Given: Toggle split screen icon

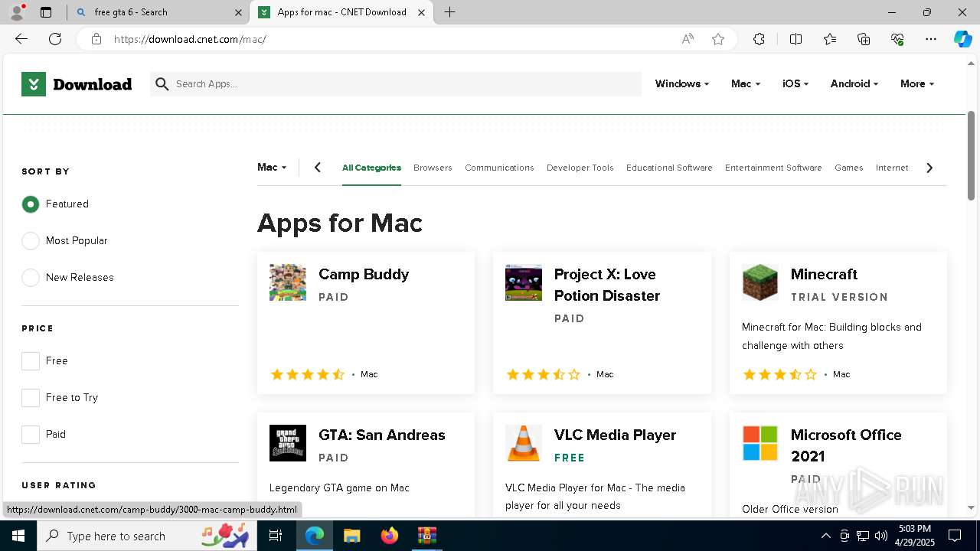Looking at the screenshot, I should coord(795,39).
